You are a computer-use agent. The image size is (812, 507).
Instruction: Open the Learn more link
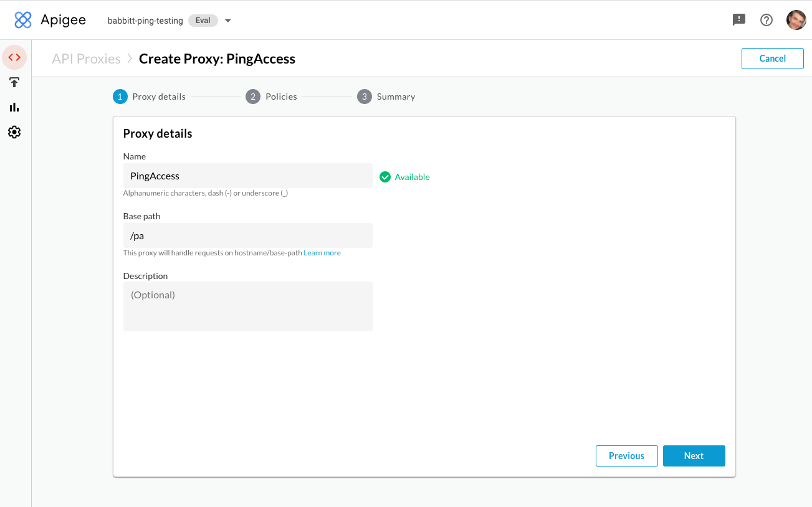pyautogui.click(x=322, y=252)
